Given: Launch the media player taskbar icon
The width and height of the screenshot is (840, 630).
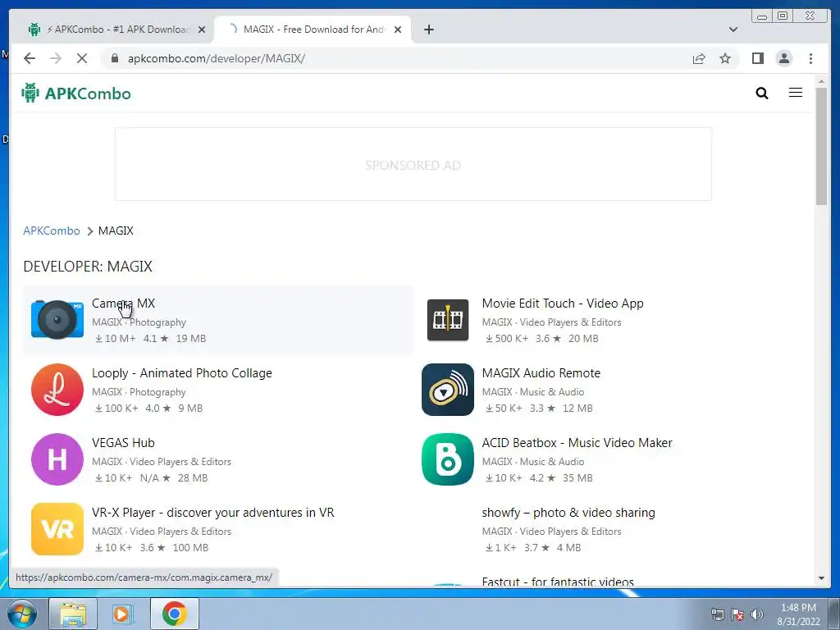Looking at the screenshot, I should pyautogui.click(x=122, y=614).
